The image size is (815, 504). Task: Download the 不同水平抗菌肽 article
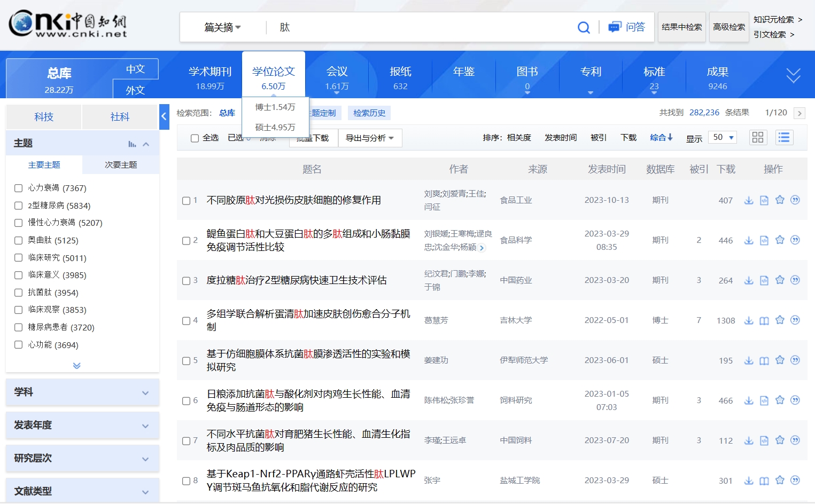pos(748,440)
